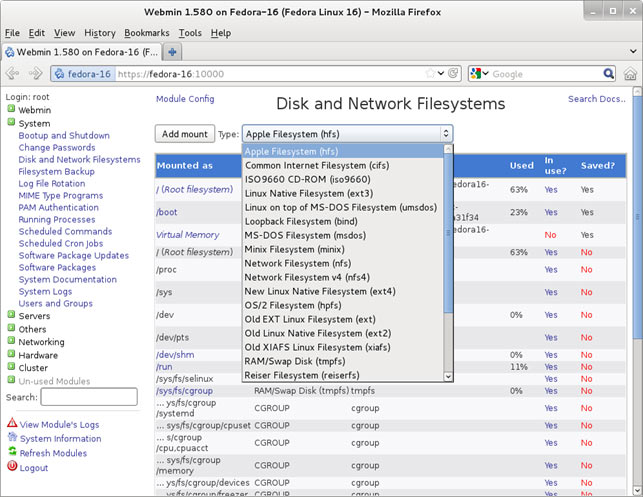Viewport: 643px width, 497px height.
Task: Expand the Servers category icon
Action: (11, 315)
